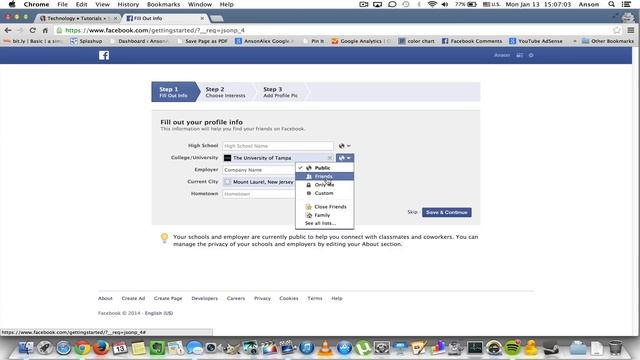Viewport: 640px width, 360px height.
Task: Expand the bookmarks bar overflow arrow
Action: tap(575, 41)
